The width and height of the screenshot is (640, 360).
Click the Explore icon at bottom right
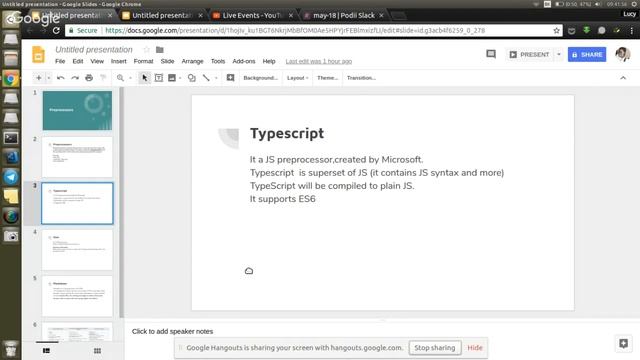[623, 344]
